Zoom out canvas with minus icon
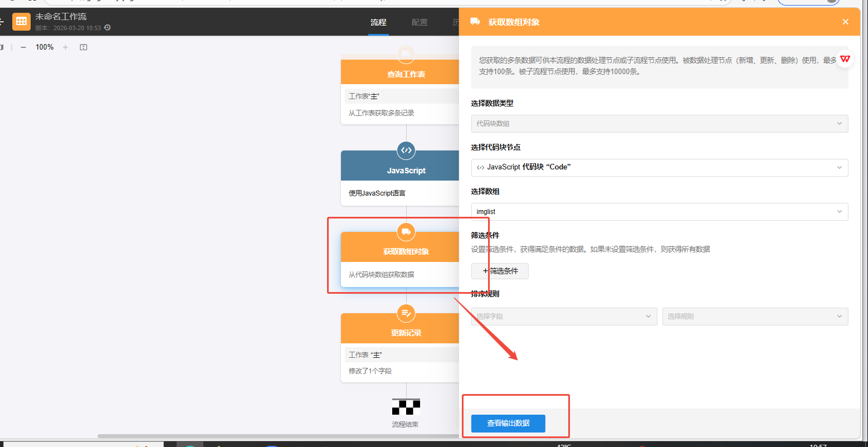868x447 pixels. click(23, 47)
